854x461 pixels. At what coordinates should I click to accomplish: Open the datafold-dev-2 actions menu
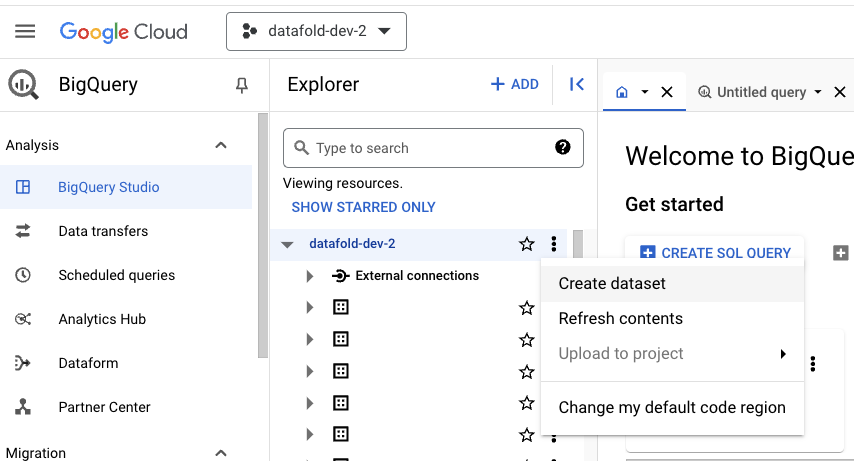[x=554, y=244]
